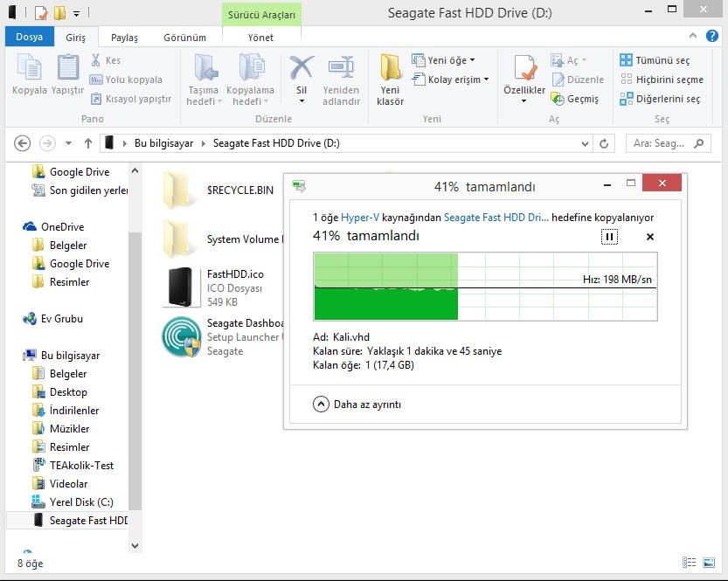Click the copy progress speed graph
This screenshot has width=728, height=581.
pyautogui.click(x=485, y=287)
